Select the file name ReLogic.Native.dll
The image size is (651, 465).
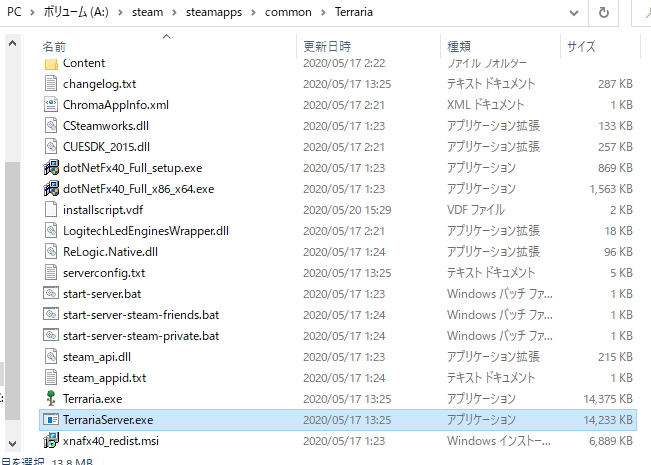point(110,252)
